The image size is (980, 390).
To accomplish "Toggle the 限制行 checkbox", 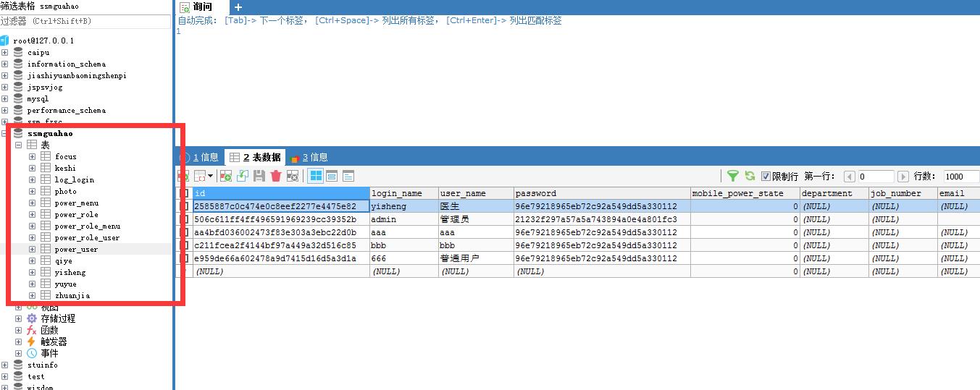I will (766, 177).
